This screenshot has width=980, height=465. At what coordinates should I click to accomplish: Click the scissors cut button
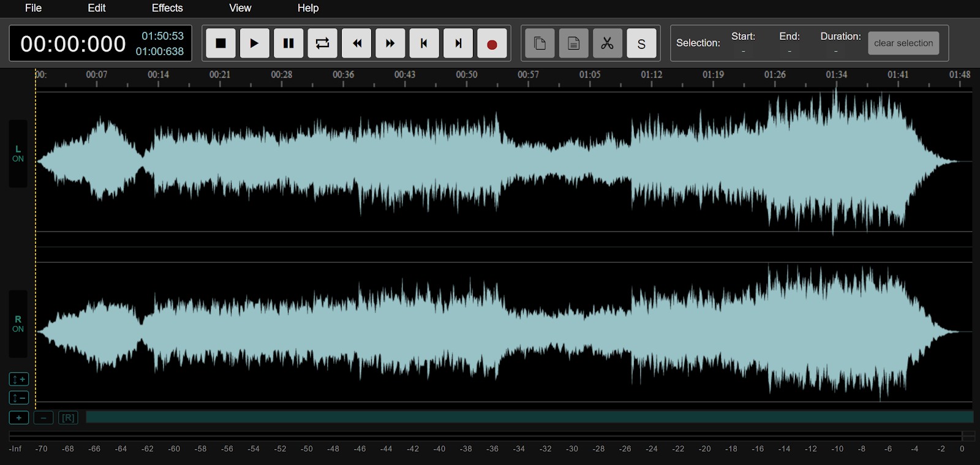click(x=607, y=43)
